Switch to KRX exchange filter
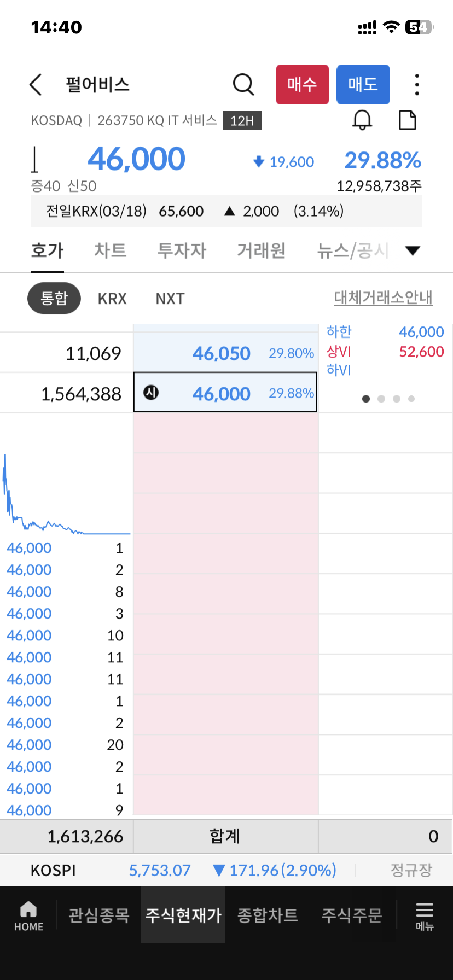Image resolution: width=453 pixels, height=980 pixels. (112, 299)
